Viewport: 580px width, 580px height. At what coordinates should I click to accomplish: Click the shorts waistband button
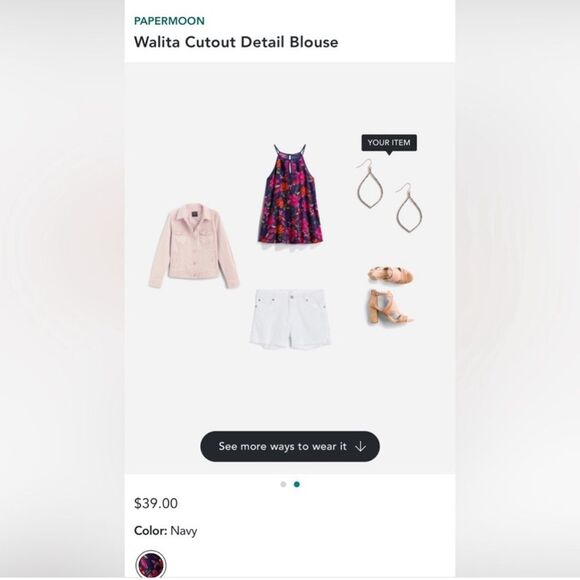pos(292,297)
